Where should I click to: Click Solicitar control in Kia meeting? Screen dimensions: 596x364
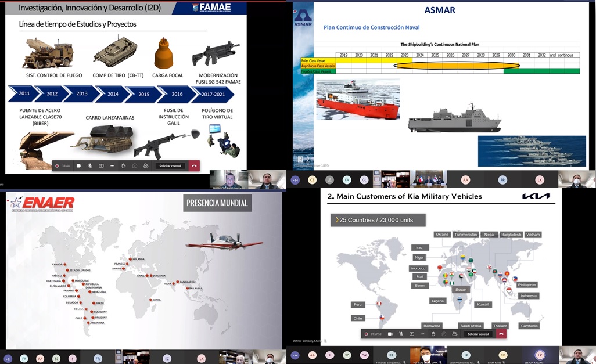(478, 334)
